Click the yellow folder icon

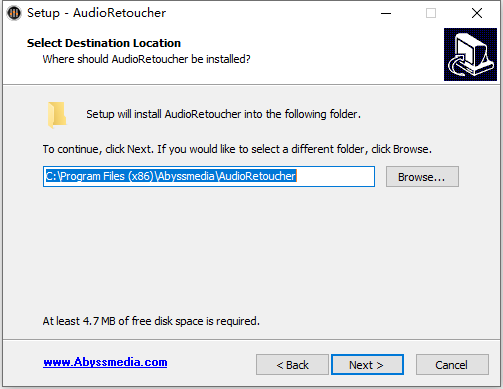click(x=57, y=115)
